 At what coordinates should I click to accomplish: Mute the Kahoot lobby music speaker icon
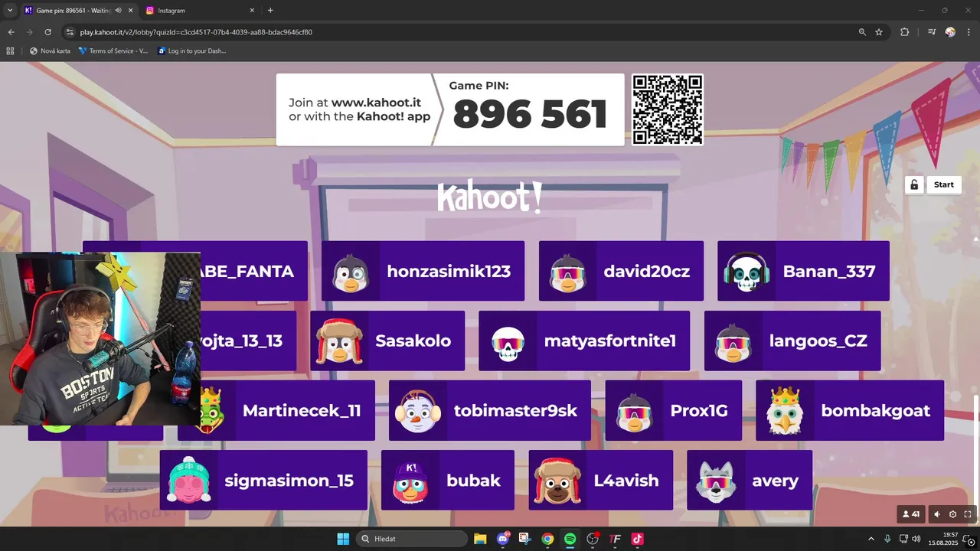938,514
